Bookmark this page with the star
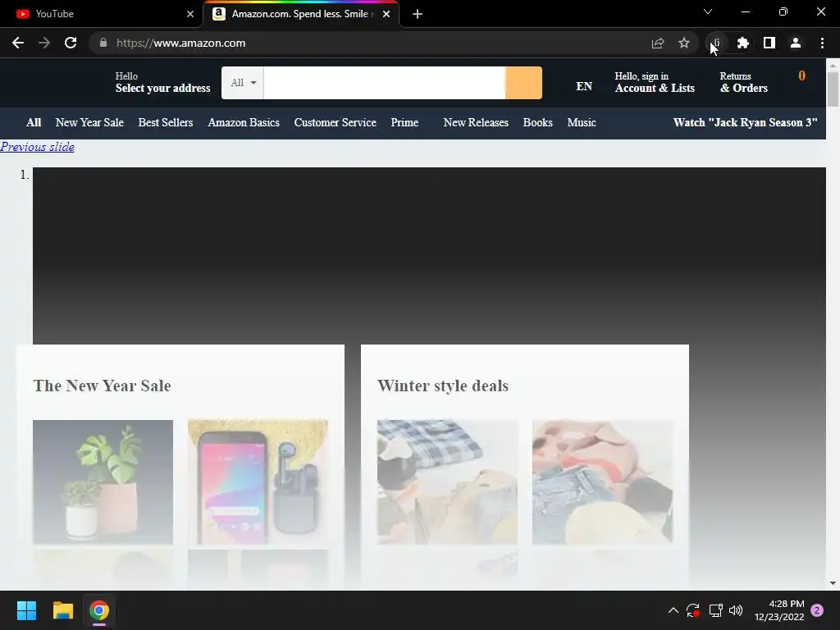 684,43
